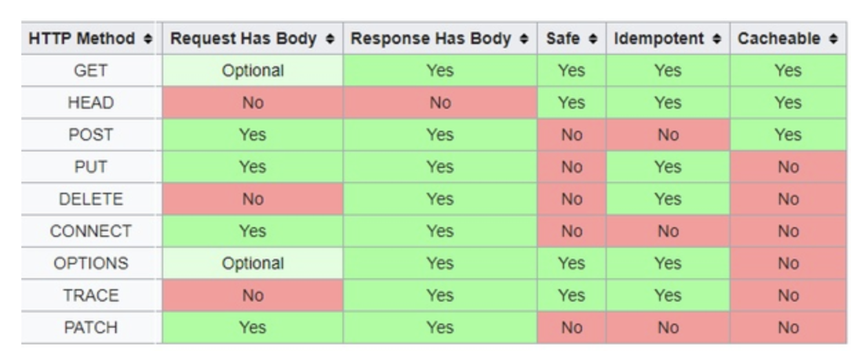868x358 pixels.
Task: Sort by Response Has Body arrows
Action: [525, 39]
